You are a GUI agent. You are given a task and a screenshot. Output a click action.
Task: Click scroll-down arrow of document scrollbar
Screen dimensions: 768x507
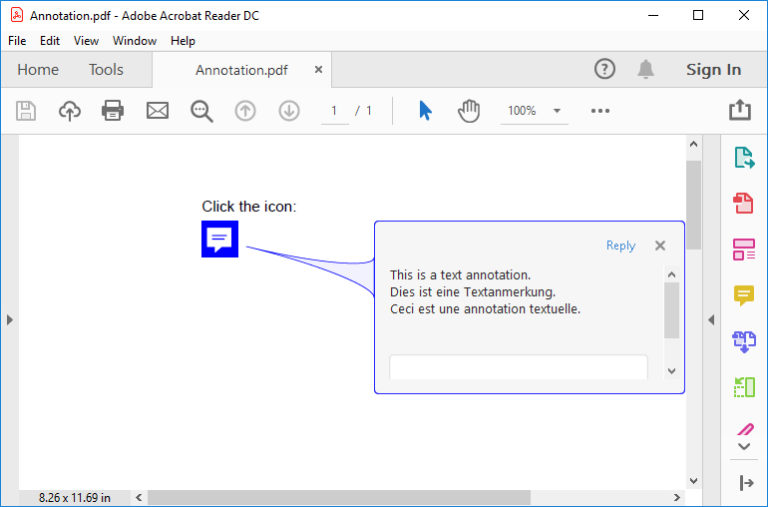click(x=694, y=481)
